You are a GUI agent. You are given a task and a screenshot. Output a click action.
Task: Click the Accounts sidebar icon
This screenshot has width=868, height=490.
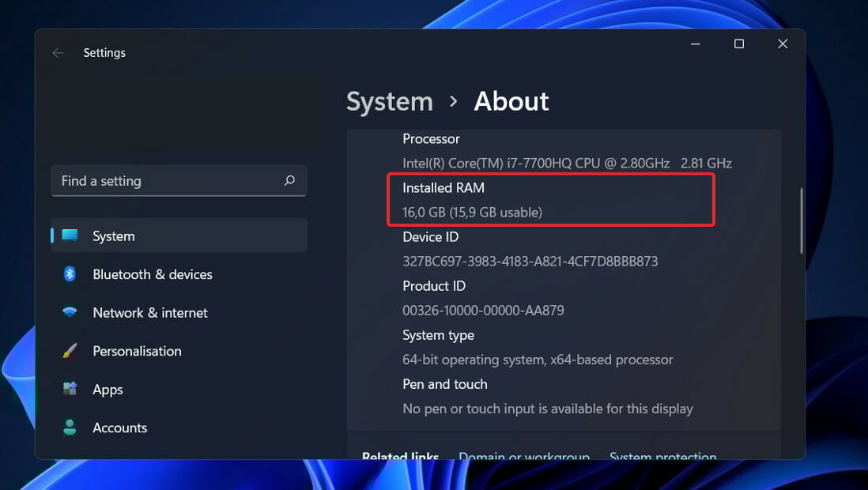click(x=70, y=427)
